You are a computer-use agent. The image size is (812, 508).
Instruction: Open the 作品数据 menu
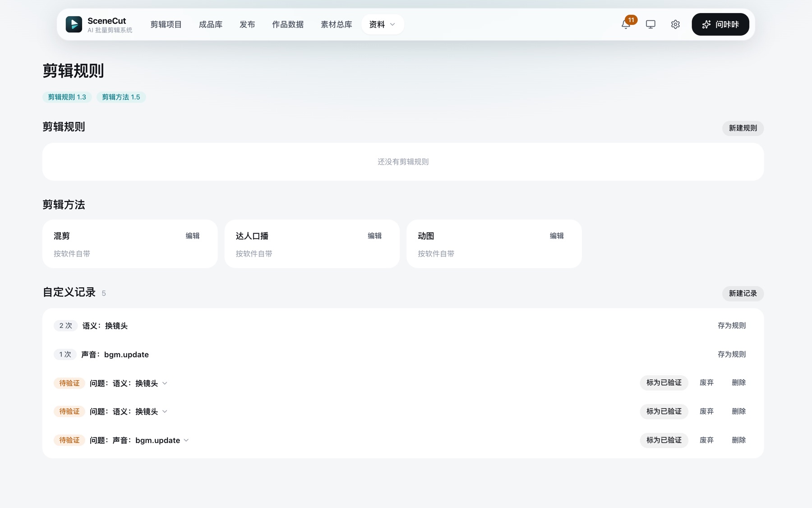288,24
